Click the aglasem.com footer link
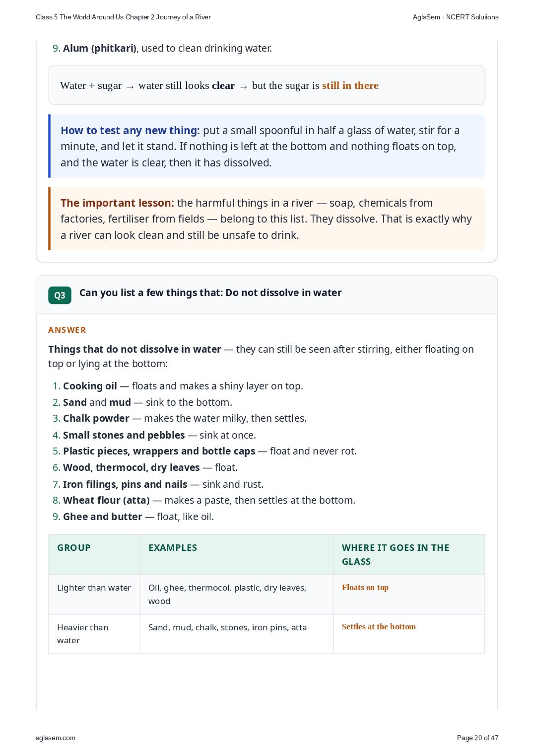 click(56, 738)
